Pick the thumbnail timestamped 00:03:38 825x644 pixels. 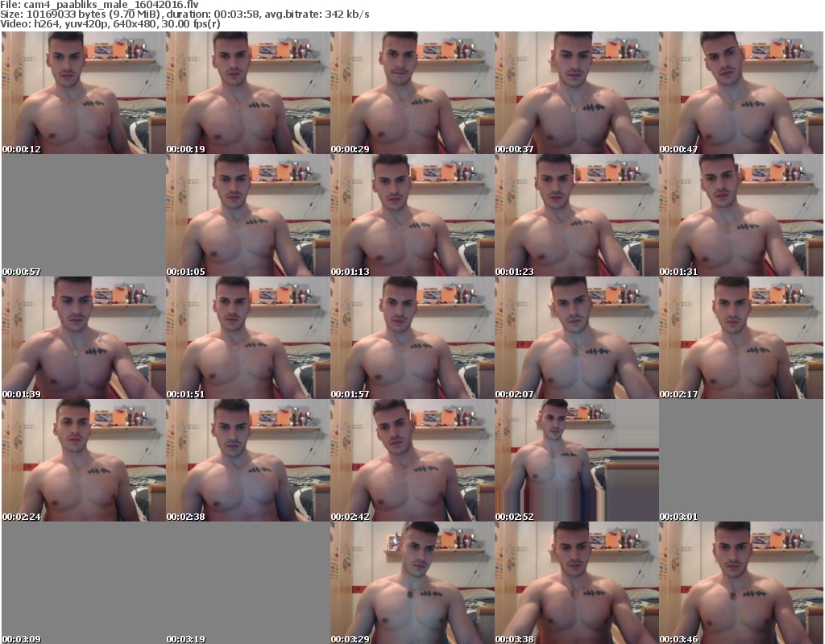coord(577,583)
